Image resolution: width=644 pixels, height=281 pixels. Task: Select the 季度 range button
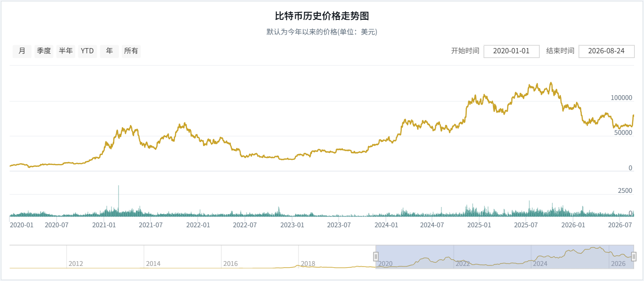click(44, 51)
